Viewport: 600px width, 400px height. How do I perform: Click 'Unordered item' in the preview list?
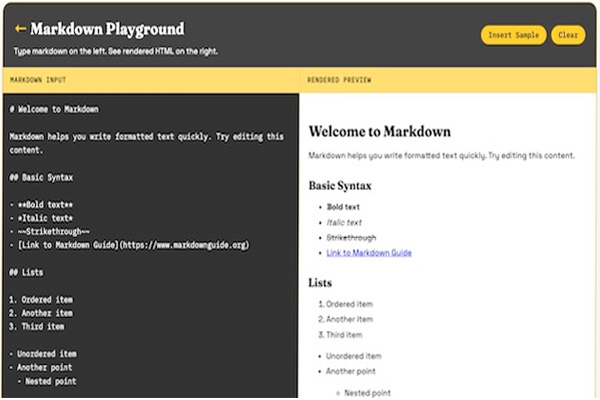[x=354, y=356]
